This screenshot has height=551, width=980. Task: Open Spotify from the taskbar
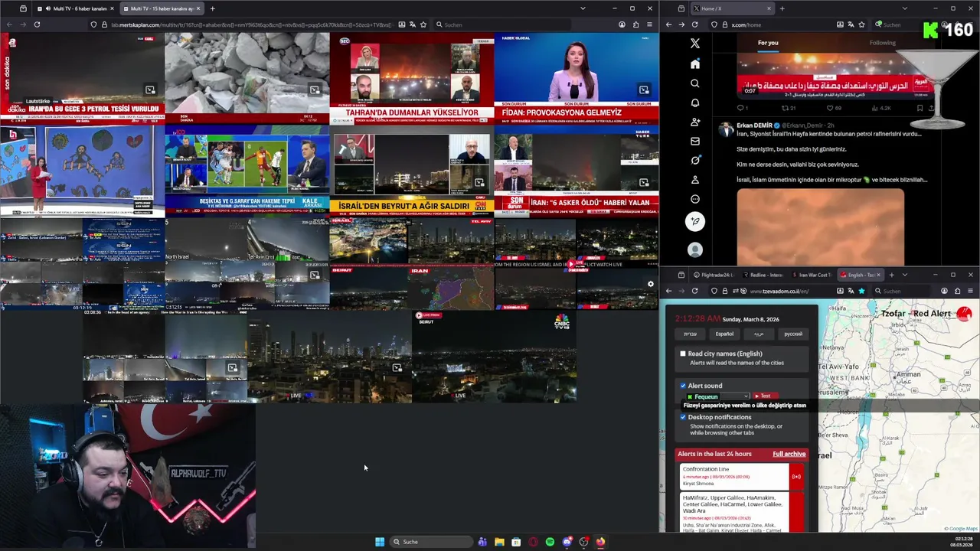point(550,542)
